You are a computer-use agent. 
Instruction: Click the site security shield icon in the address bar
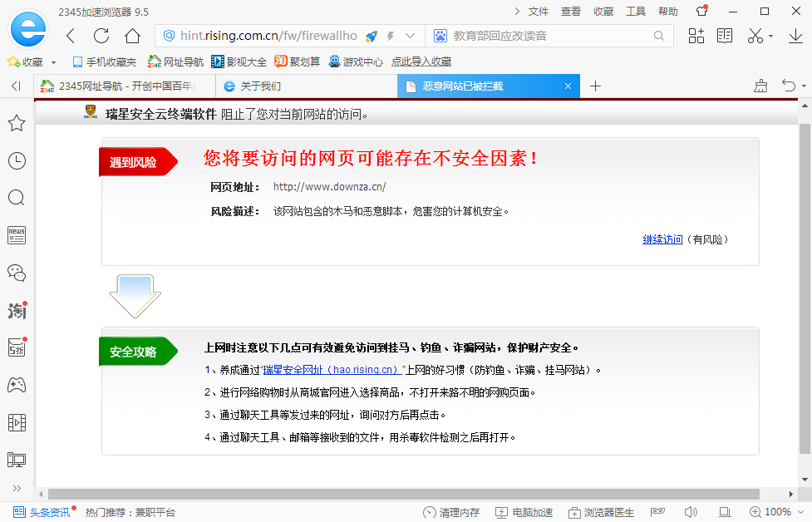[169, 36]
